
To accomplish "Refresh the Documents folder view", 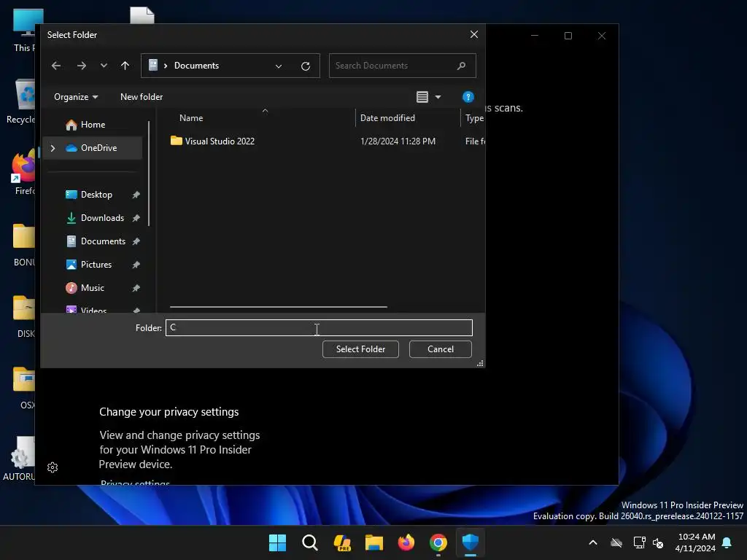I will 306,66.
